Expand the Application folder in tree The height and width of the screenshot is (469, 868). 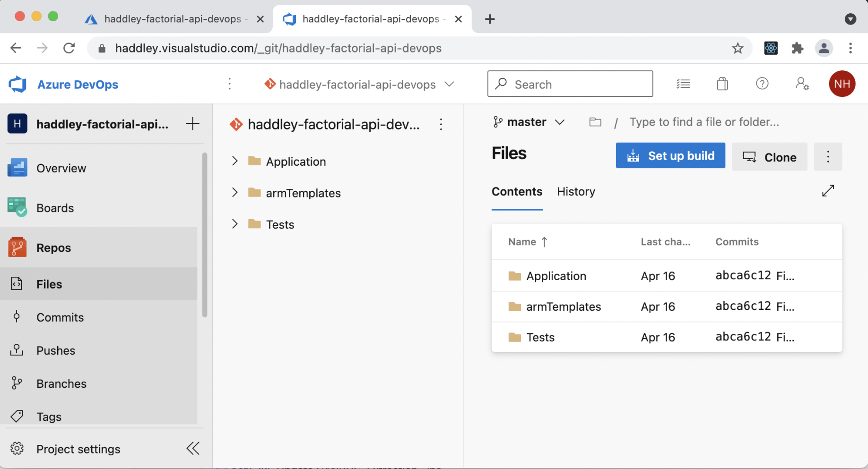click(234, 161)
